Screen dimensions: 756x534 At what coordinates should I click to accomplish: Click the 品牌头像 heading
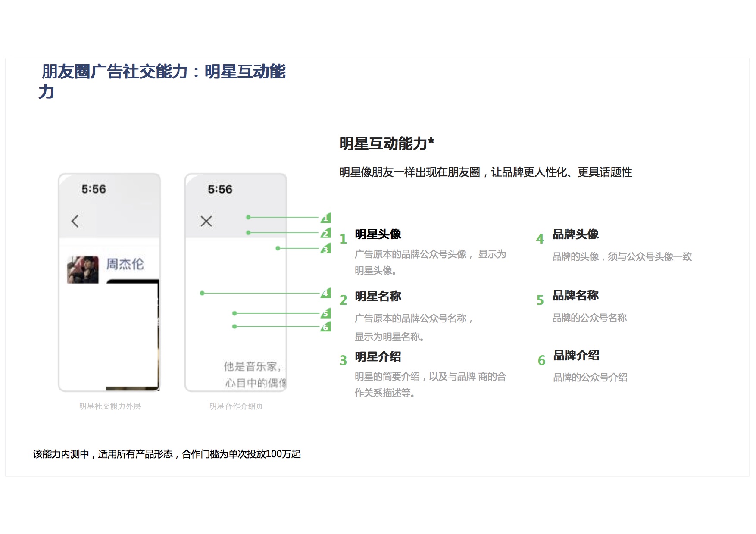point(575,234)
